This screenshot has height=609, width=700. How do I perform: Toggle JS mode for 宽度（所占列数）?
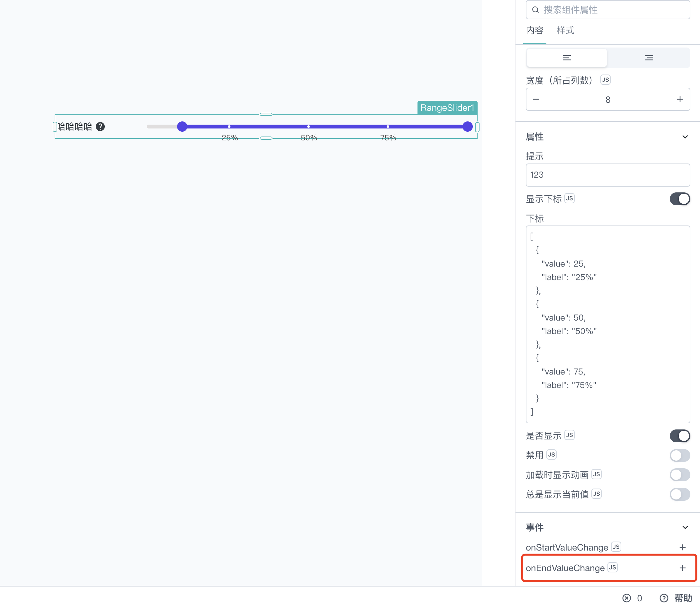coord(606,80)
